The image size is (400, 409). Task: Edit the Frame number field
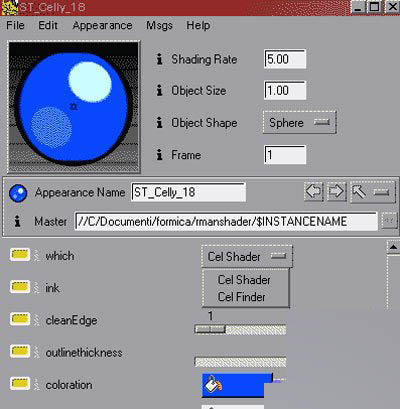click(285, 155)
